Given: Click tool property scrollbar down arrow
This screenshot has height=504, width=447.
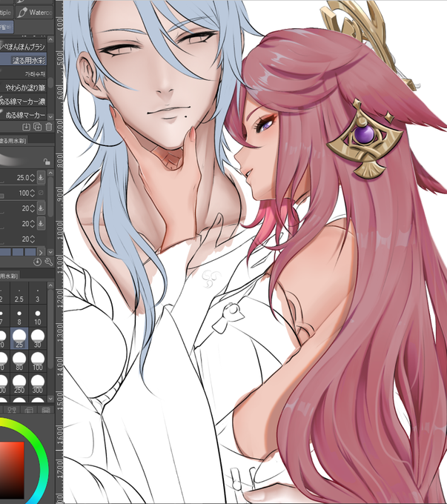Looking at the screenshot, I should (x=50, y=252).
